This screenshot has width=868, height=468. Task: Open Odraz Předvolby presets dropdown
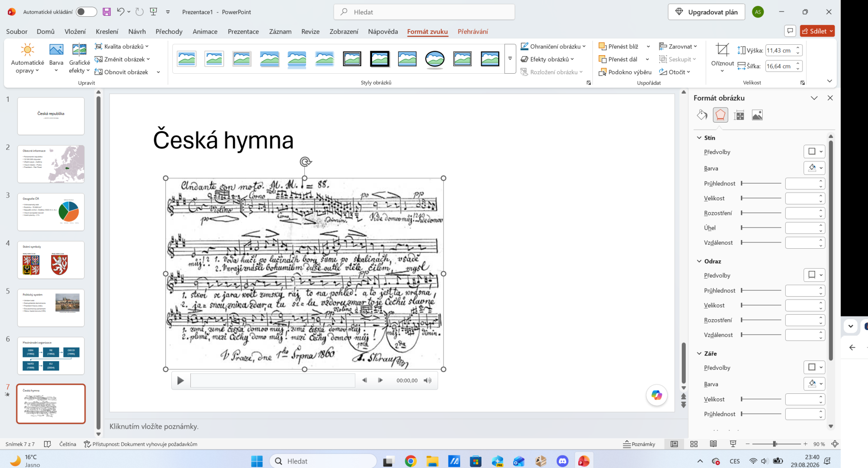click(814, 275)
